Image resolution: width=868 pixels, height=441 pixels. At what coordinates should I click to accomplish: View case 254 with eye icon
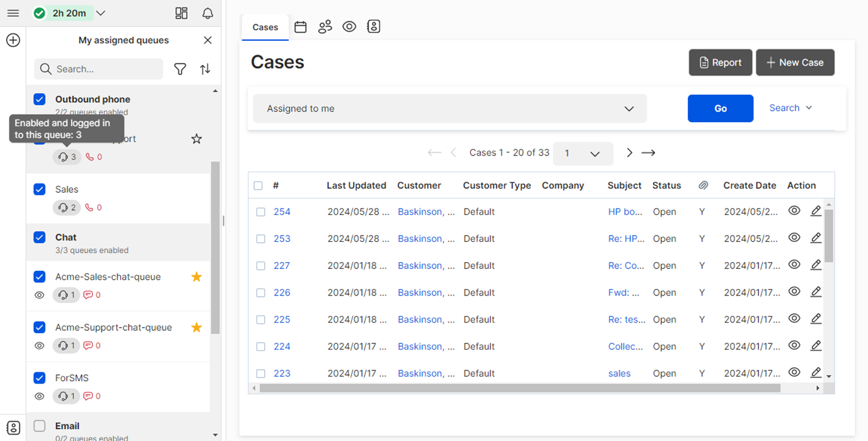click(x=794, y=210)
